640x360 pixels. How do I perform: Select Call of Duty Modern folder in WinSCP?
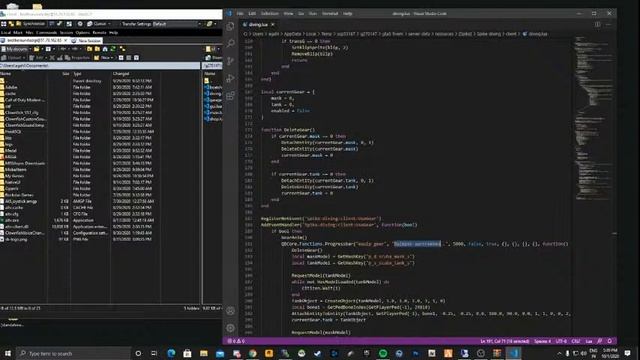(x=23, y=100)
